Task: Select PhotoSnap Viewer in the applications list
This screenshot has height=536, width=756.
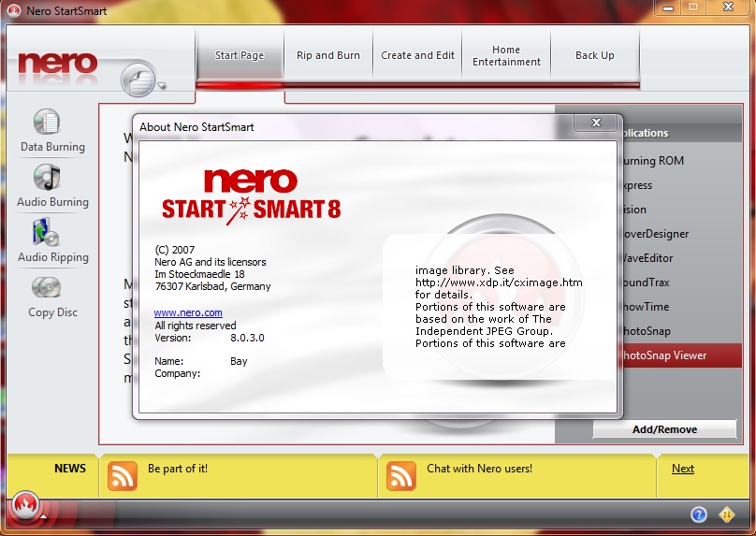Action: click(680, 355)
